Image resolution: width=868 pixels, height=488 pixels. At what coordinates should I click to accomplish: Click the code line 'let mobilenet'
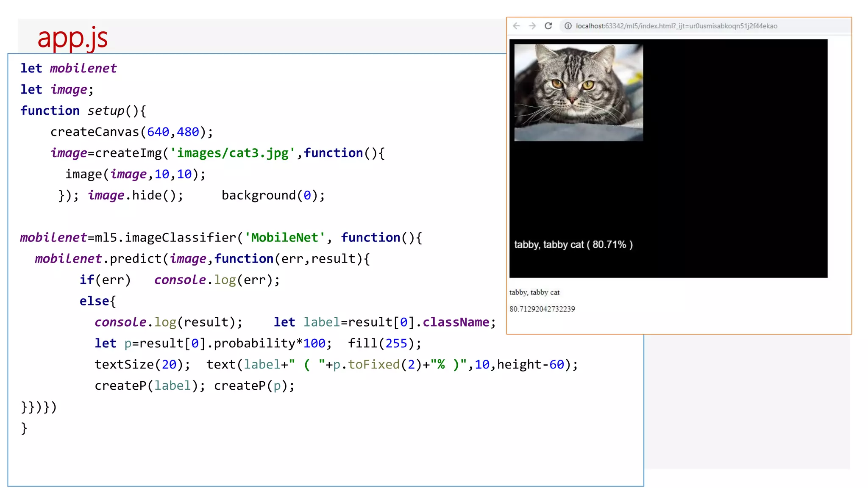69,68
